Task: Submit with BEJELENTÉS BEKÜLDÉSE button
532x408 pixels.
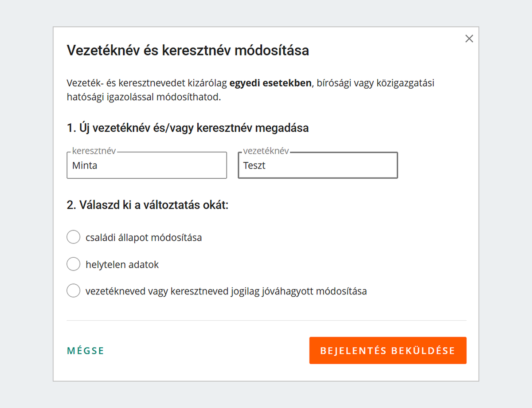Action: [387, 350]
